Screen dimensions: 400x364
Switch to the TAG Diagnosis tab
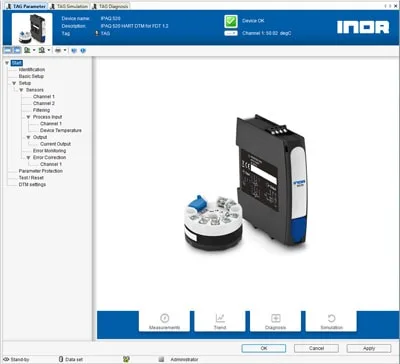click(x=110, y=6)
